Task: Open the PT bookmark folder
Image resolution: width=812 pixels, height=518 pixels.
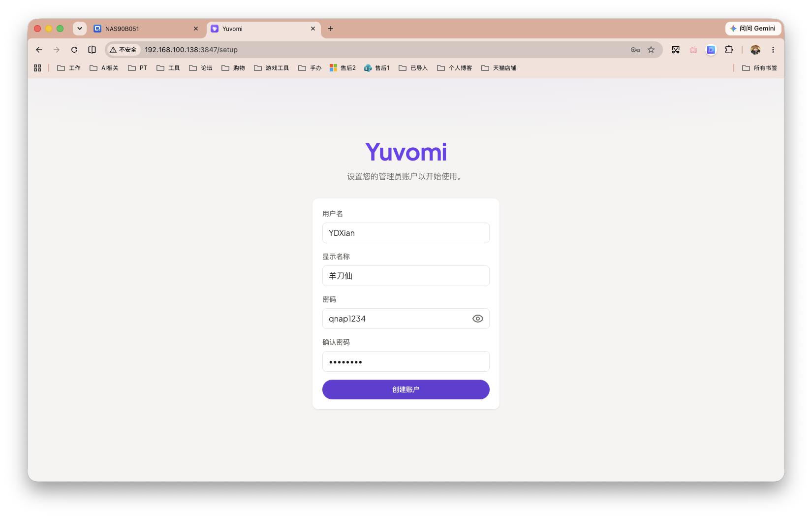Action: pyautogui.click(x=138, y=68)
